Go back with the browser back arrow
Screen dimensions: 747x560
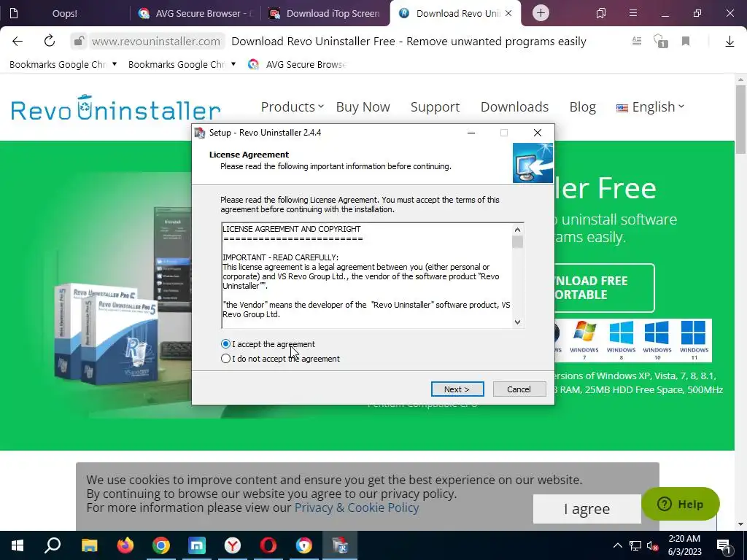pos(18,42)
